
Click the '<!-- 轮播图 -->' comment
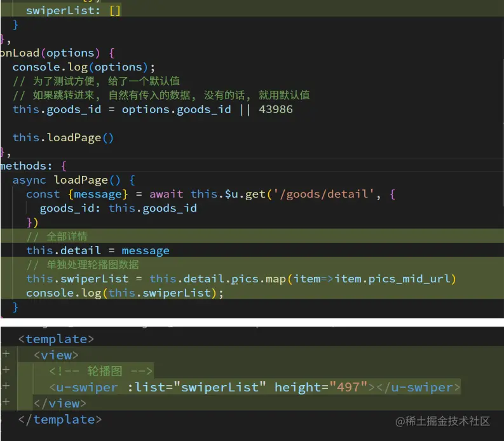click(x=100, y=371)
